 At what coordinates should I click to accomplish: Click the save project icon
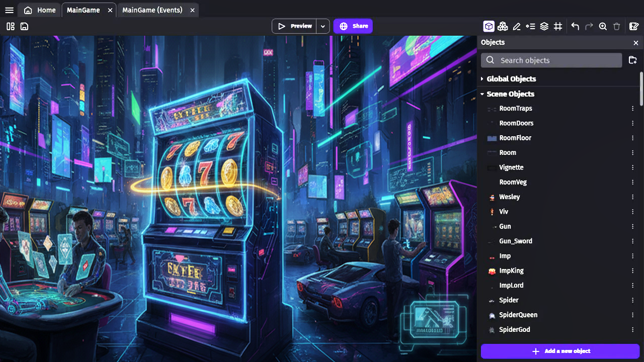(24, 26)
